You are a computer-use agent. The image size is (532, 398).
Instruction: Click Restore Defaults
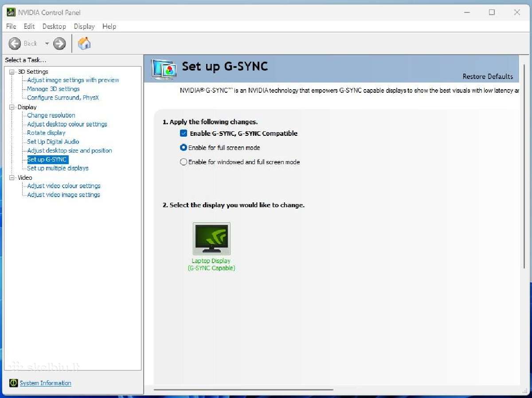click(488, 76)
